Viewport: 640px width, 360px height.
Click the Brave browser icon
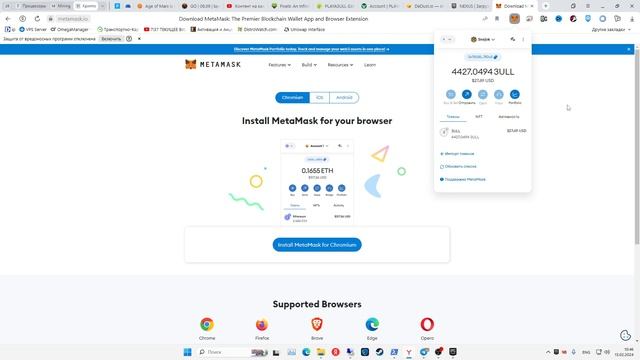pos(317,324)
